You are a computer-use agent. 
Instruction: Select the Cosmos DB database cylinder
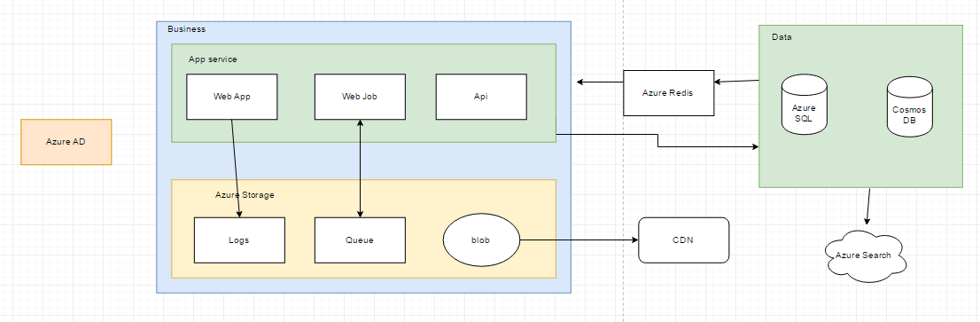coord(909,108)
